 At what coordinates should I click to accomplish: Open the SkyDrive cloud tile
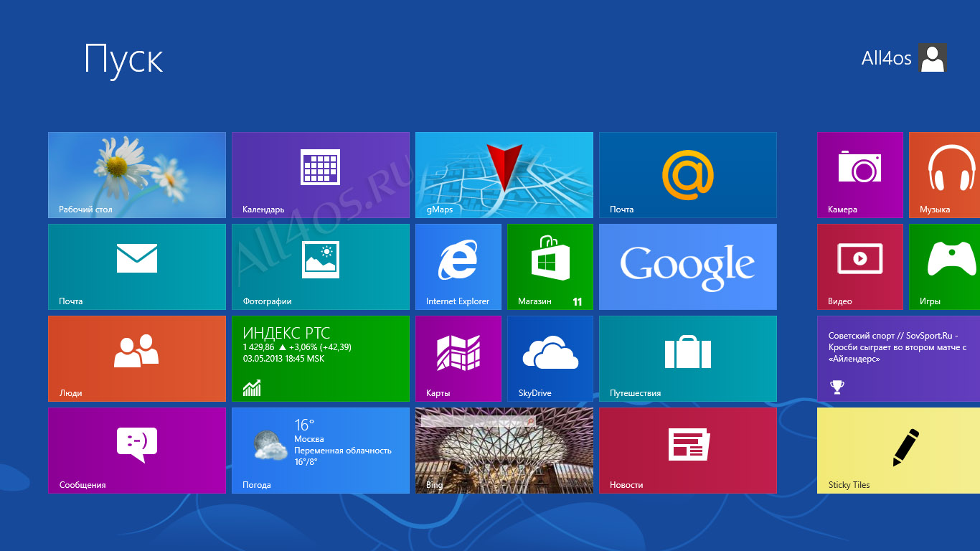[x=550, y=359]
